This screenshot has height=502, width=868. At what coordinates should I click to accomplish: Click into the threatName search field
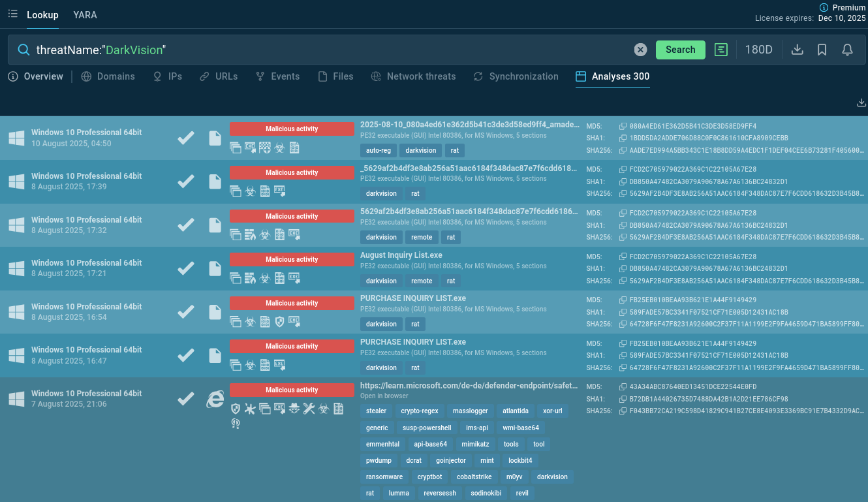[326, 50]
